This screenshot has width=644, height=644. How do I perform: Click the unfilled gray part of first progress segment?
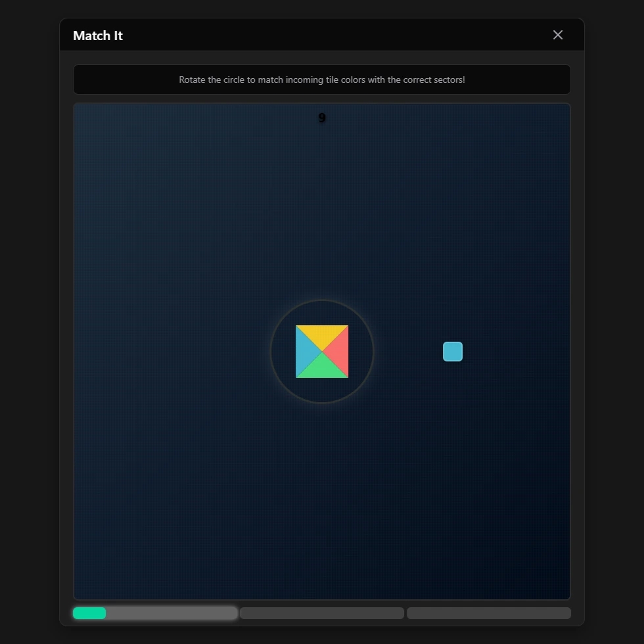(x=171, y=613)
